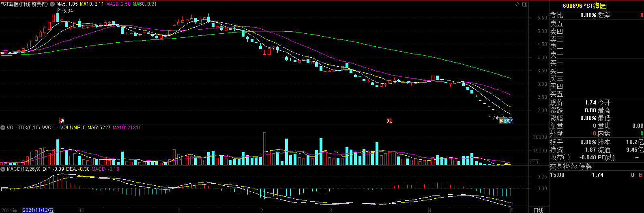Toggle the 收益(一) quarter field
Viewport: 644px width, 213px height.
point(560,157)
